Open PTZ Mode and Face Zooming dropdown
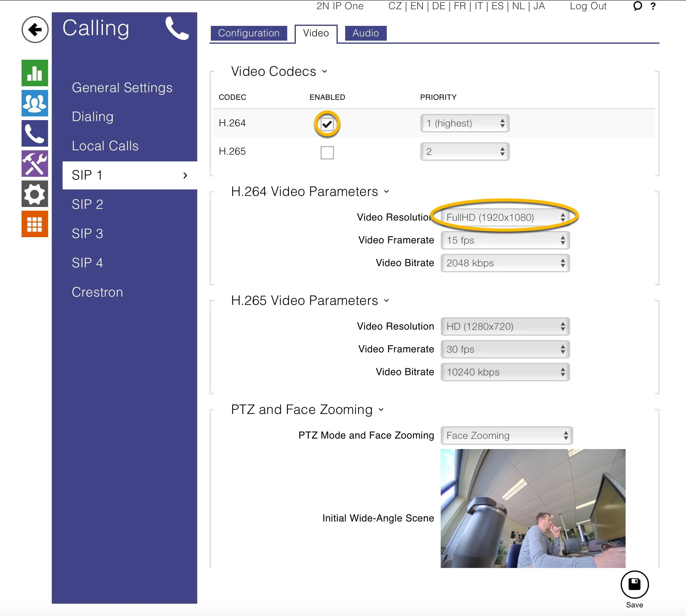Viewport: 686px width, 616px height. tap(507, 435)
